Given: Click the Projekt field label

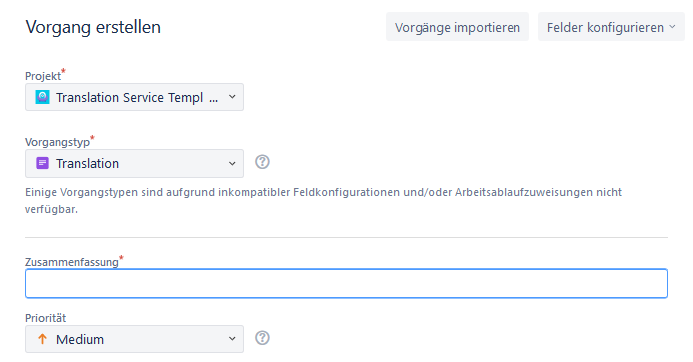Looking at the screenshot, I should pyautogui.click(x=43, y=76).
